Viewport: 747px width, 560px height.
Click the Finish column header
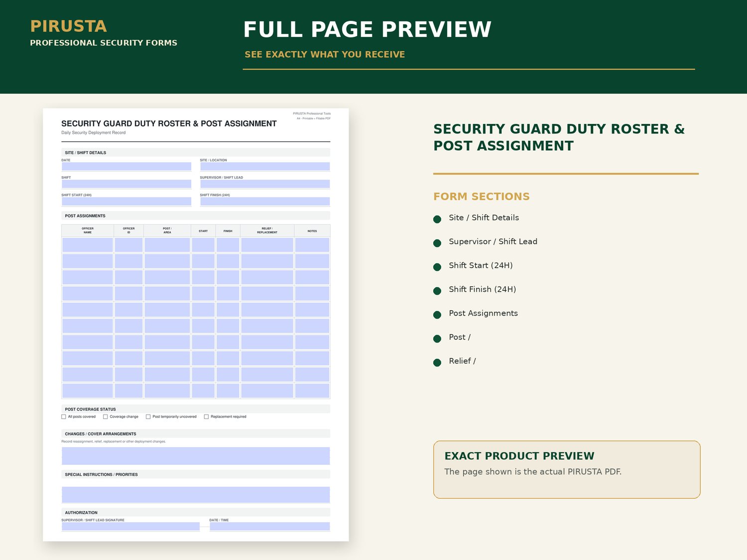228,231
